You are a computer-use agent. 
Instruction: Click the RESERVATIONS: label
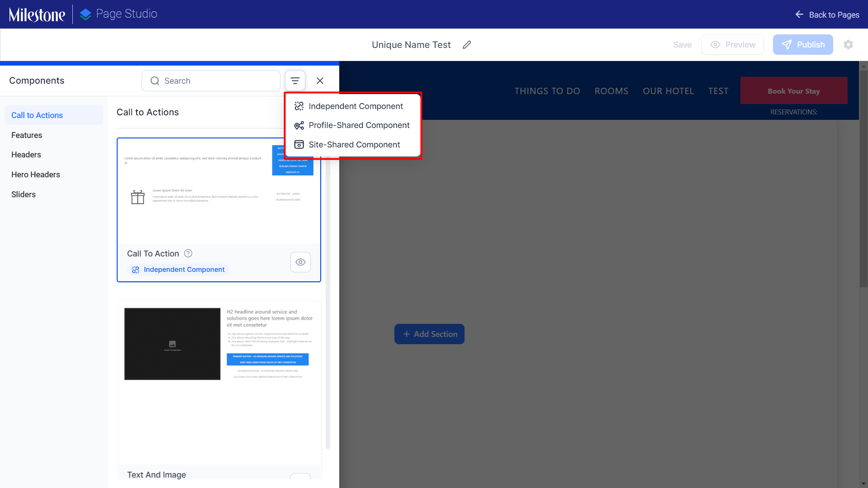(794, 112)
